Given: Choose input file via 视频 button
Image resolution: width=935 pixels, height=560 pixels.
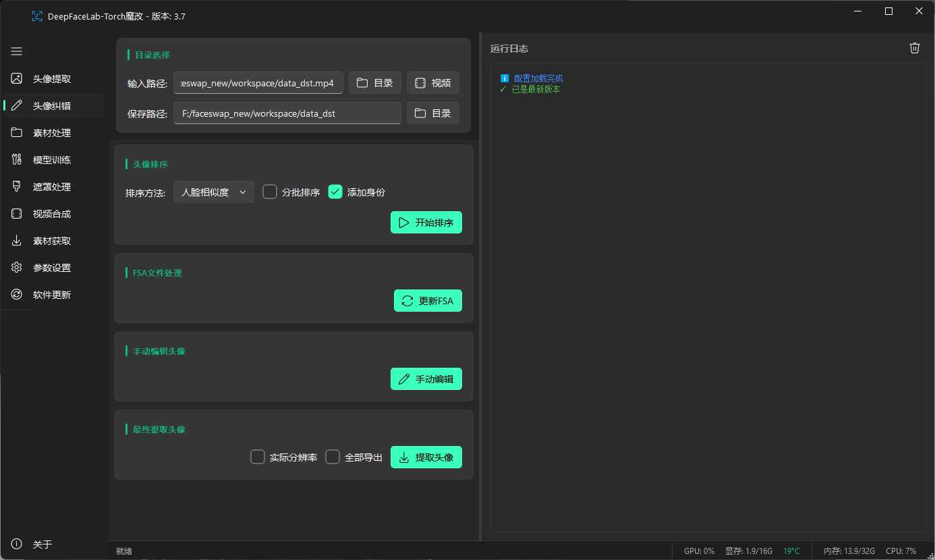Looking at the screenshot, I should [x=433, y=83].
